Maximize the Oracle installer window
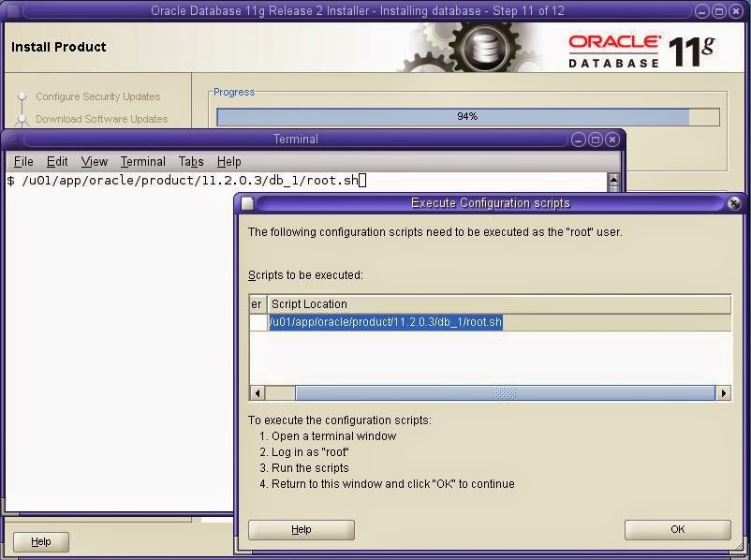This screenshot has height=560, width=751. click(719, 11)
